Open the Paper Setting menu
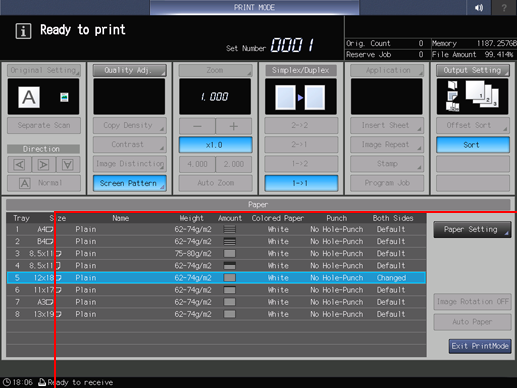517x388 pixels. pyautogui.click(x=472, y=229)
